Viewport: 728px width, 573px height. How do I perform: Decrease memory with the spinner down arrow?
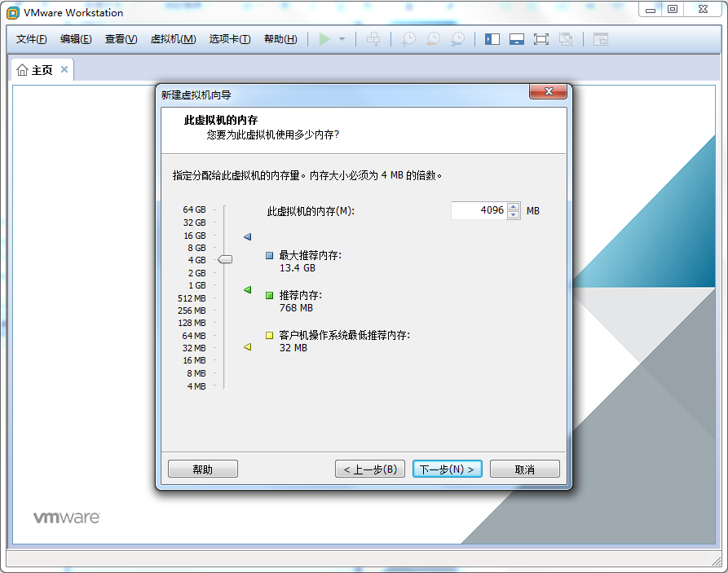(x=514, y=214)
